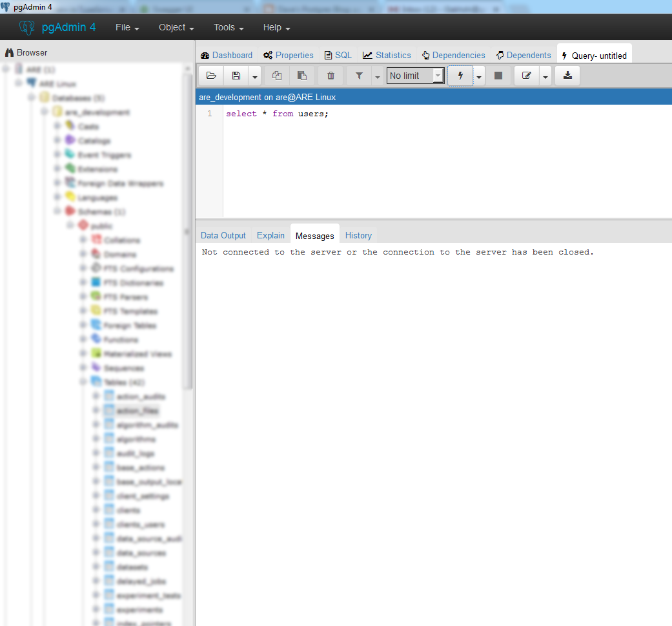Image resolution: width=672 pixels, height=626 pixels.
Task: Click the Filter funnel icon
Action: pos(359,76)
